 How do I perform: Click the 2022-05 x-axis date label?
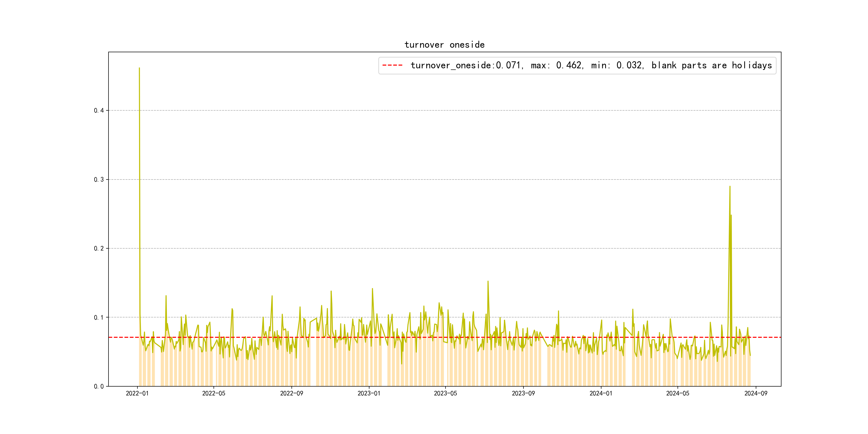click(214, 394)
